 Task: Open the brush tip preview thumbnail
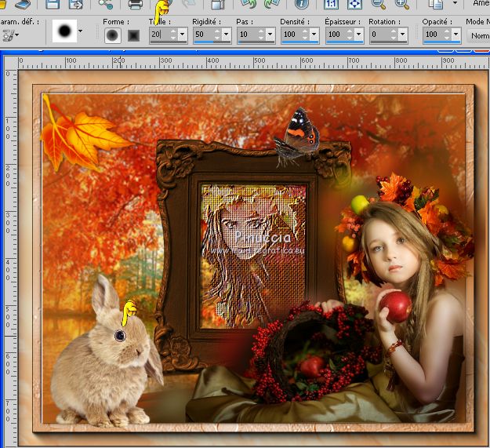coord(64,31)
